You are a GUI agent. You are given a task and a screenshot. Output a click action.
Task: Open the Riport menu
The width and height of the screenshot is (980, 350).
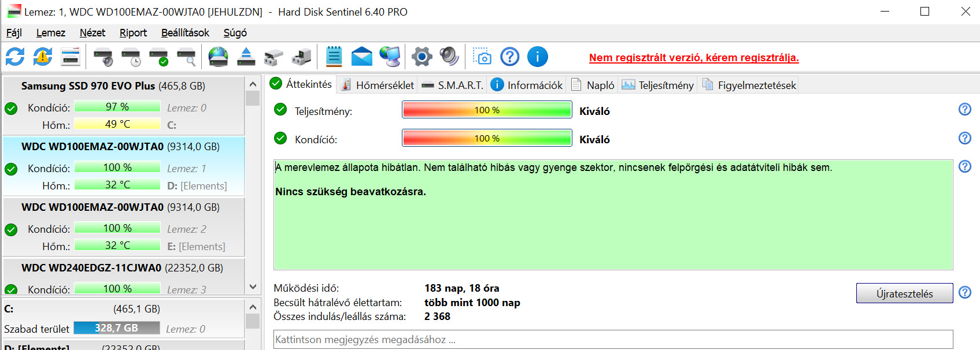click(133, 33)
